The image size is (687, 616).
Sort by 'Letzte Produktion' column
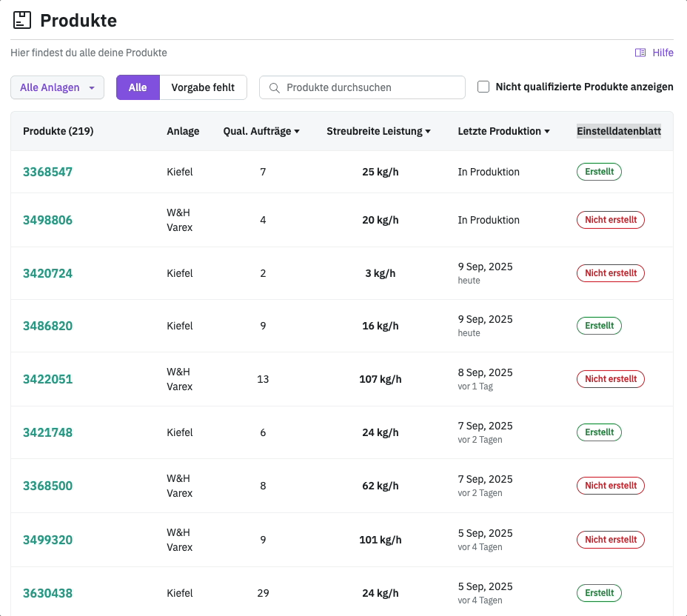[x=503, y=131]
